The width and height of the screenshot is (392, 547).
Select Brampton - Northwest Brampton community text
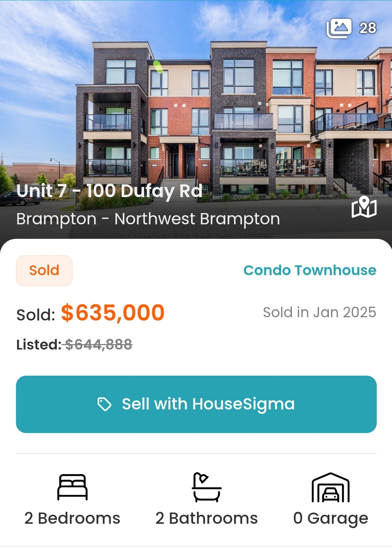(148, 219)
